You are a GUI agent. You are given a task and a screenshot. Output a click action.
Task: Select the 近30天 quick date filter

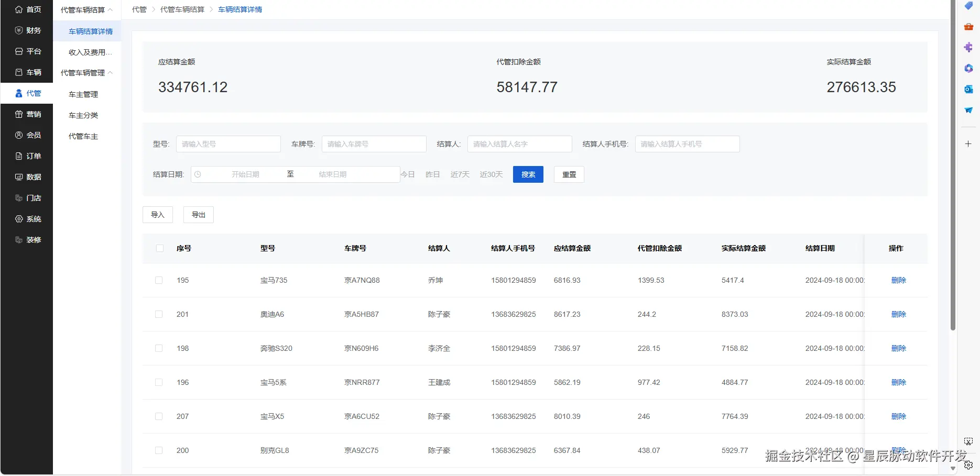pyautogui.click(x=492, y=174)
